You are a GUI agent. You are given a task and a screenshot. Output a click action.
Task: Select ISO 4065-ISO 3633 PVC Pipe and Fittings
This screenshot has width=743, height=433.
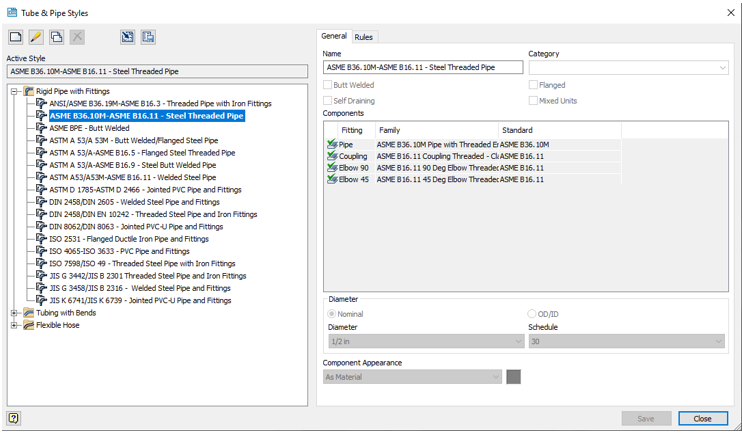point(119,251)
